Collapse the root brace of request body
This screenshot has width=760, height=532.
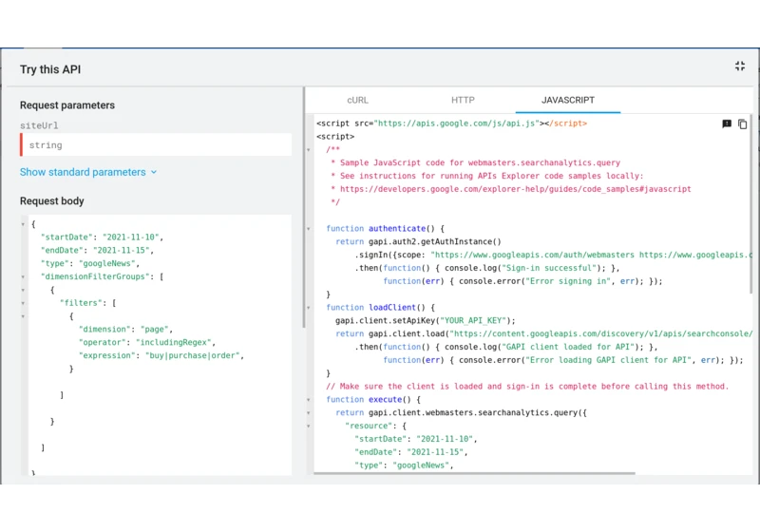(x=23, y=224)
